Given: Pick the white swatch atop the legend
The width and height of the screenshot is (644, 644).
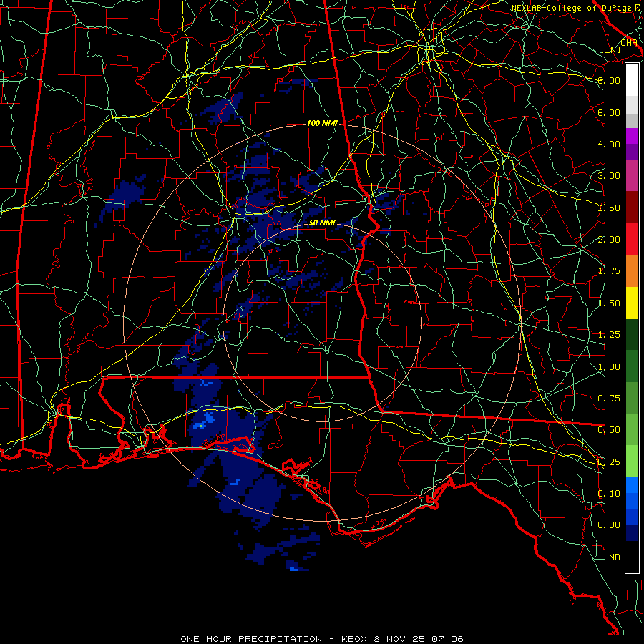Looking at the screenshot, I should coord(632,80).
